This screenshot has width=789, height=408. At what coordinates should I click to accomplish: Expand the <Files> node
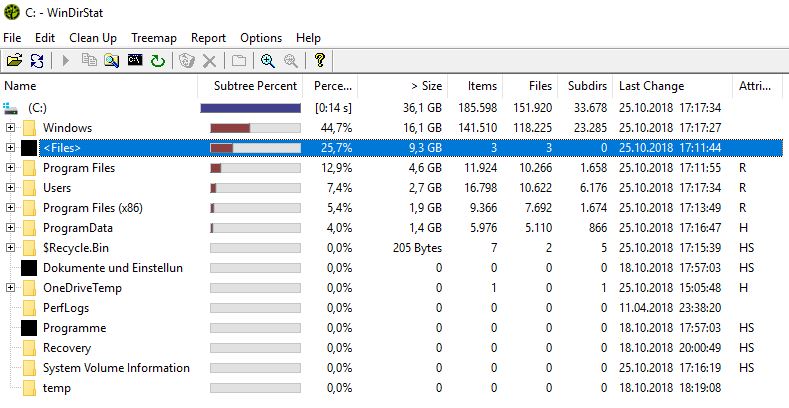point(11,148)
